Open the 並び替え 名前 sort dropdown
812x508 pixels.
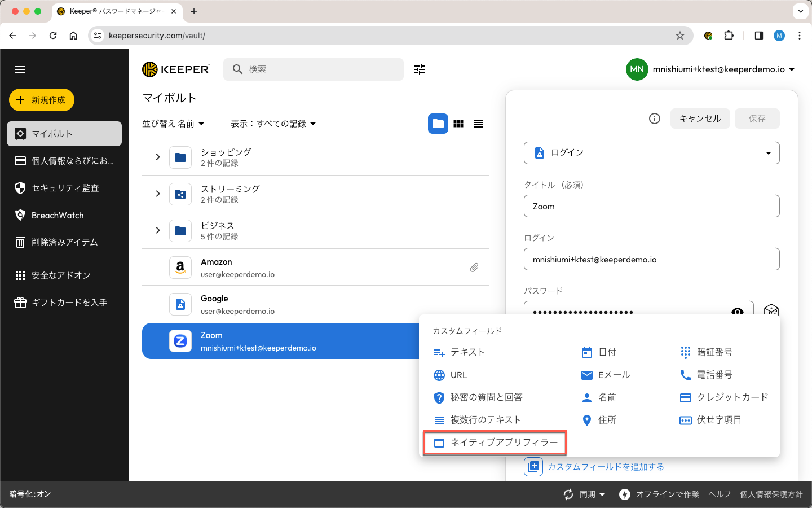pos(173,124)
